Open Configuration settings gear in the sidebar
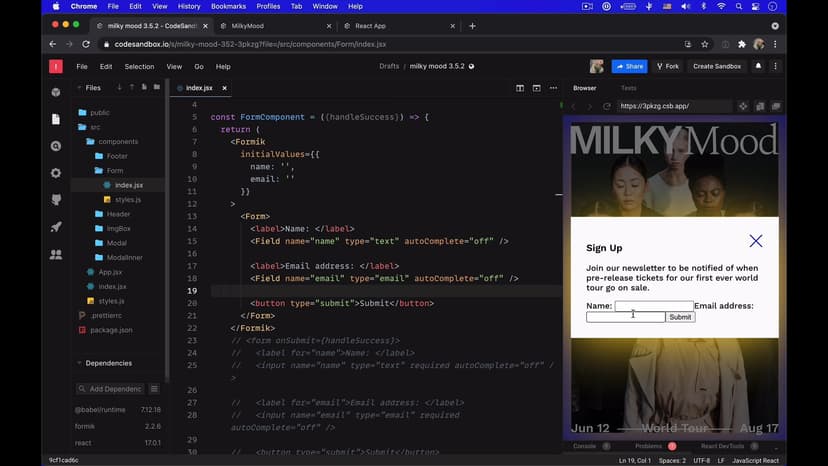The height and width of the screenshot is (466, 828). click(x=56, y=173)
